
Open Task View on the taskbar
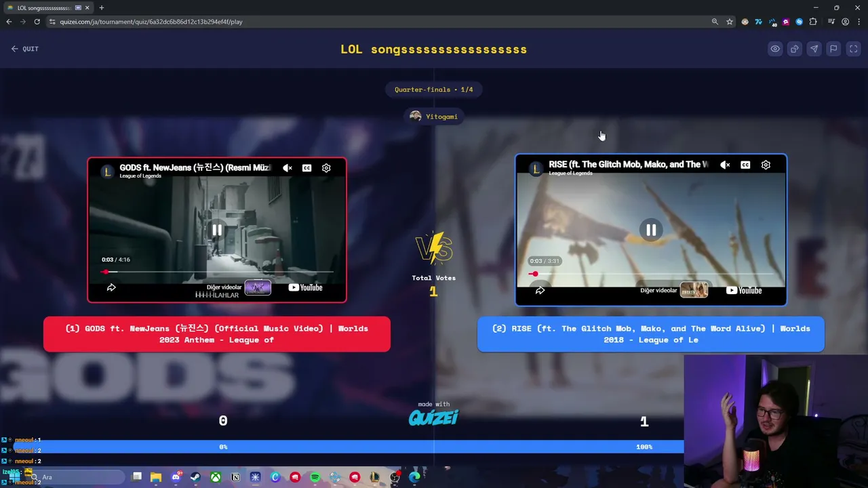click(x=136, y=477)
